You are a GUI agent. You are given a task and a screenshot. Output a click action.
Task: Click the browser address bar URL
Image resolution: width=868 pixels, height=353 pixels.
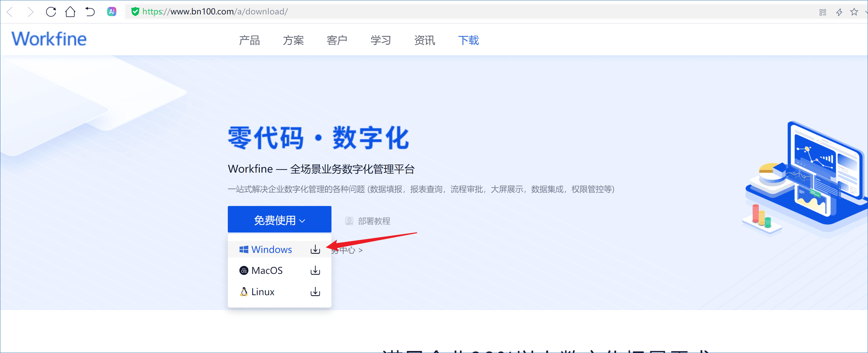pos(215,12)
